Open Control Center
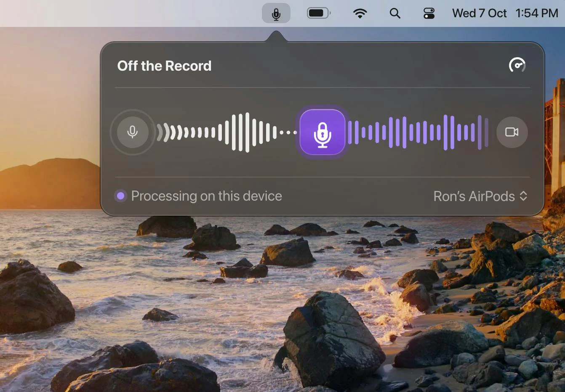Image resolution: width=565 pixels, height=392 pixels. pyautogui.click(x=429, y=13)
